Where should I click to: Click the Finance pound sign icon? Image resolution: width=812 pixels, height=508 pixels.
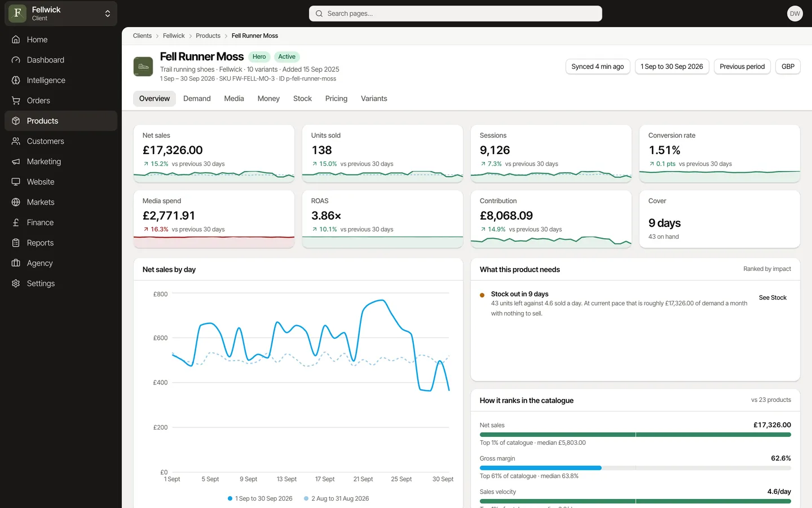tap(16, 222)
